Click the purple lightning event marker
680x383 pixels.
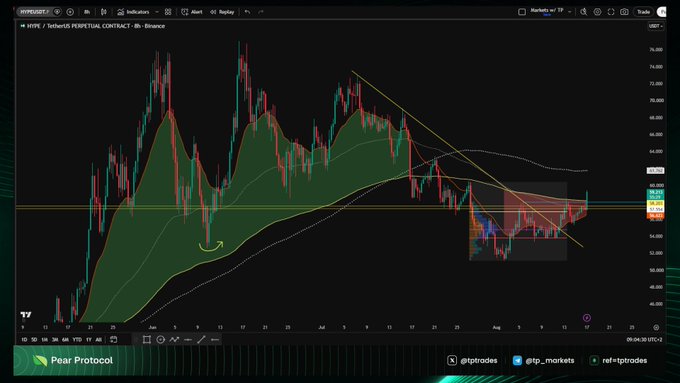pos(587,318)
